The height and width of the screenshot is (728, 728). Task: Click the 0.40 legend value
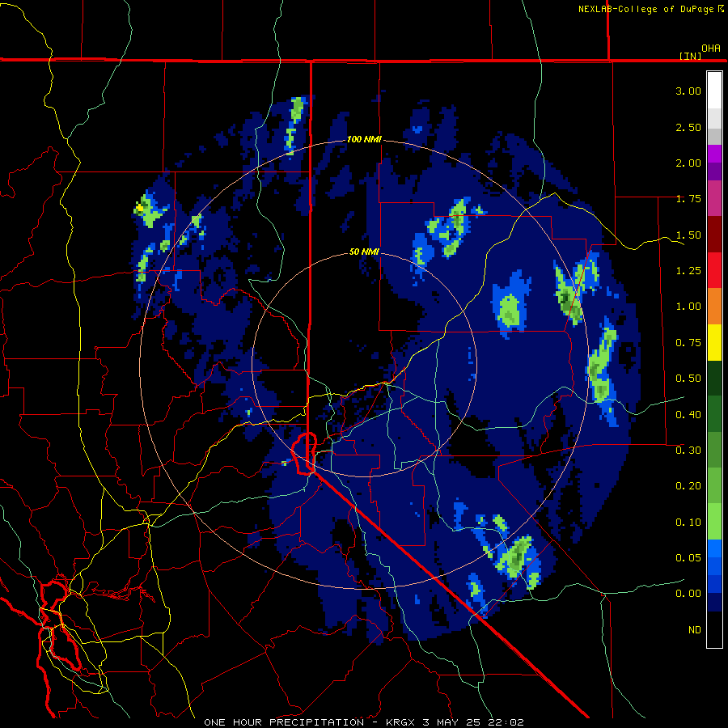tap(688, 415)
